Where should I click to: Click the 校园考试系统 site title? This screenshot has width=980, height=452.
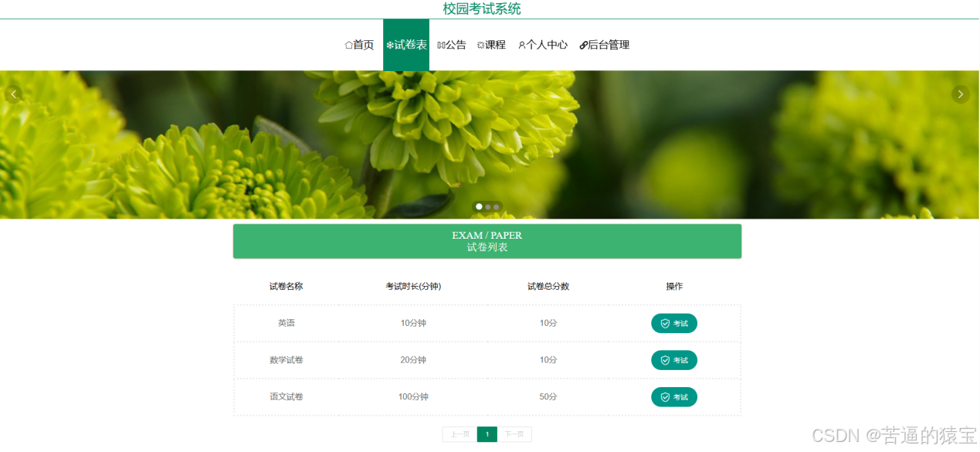pyautogui.click(x=482, y=9)
